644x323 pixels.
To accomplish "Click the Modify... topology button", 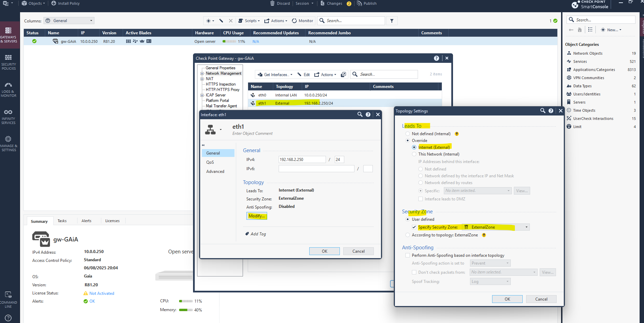I will coord(257,216).
